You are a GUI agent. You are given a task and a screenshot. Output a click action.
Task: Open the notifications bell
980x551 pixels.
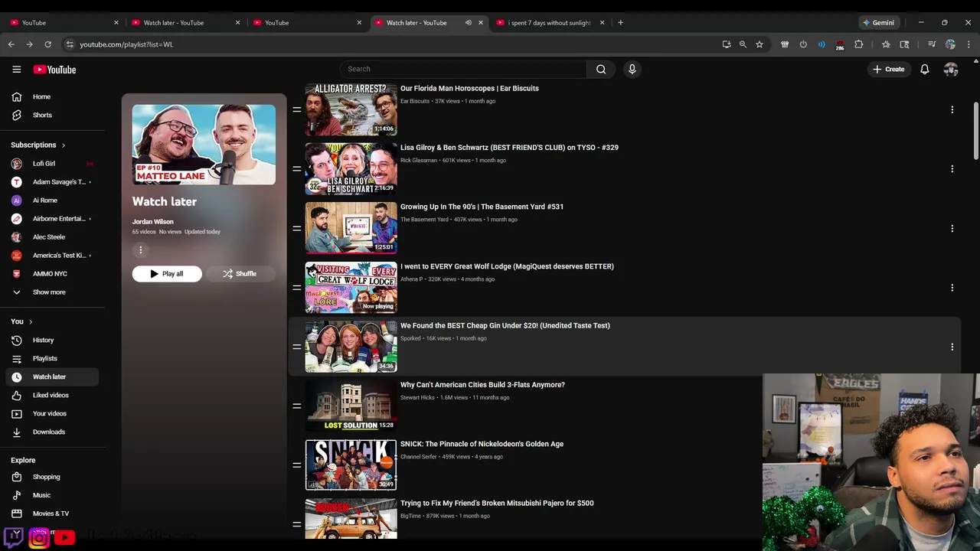(925, 69)
